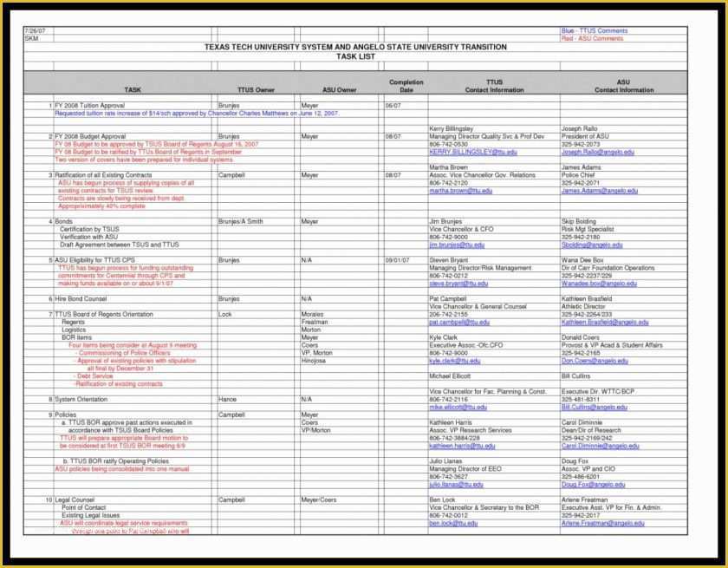728x568 pixels.
Task: Select the ASU Owner column header
Action: pos(340,89)
